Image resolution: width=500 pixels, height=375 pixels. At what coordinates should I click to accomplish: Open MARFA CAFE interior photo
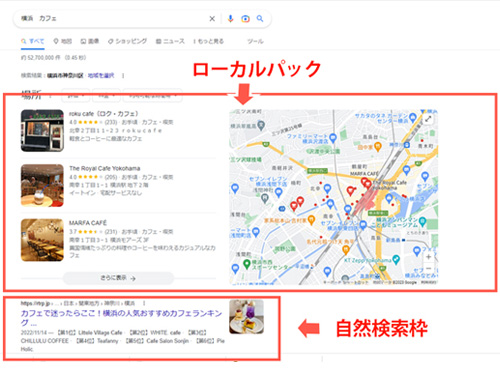pos(42,240)
